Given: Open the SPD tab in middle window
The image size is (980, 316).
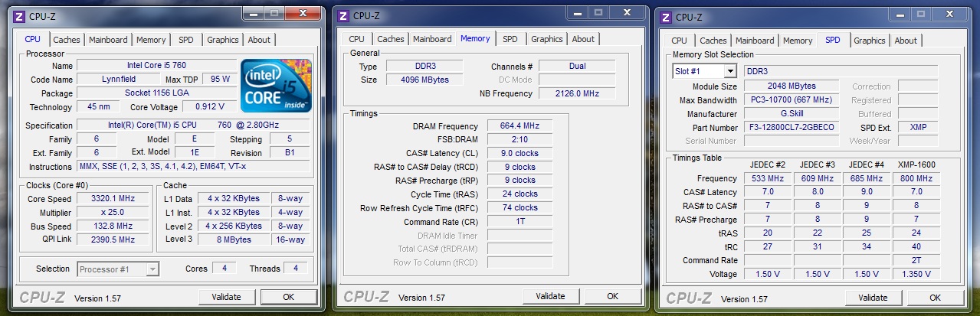Looking at the screenshot, I should pos(510,39).
